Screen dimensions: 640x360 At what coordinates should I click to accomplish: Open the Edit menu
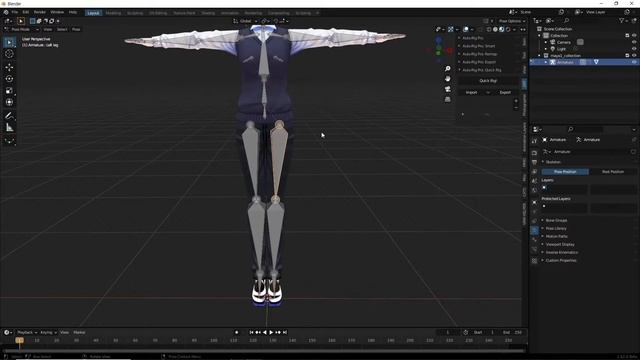coord(26,12)
